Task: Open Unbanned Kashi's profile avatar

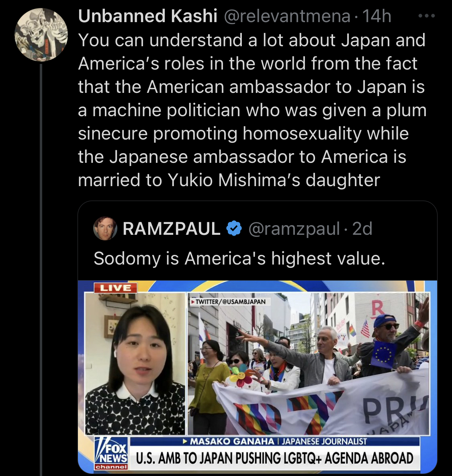Action: (41, 35)
